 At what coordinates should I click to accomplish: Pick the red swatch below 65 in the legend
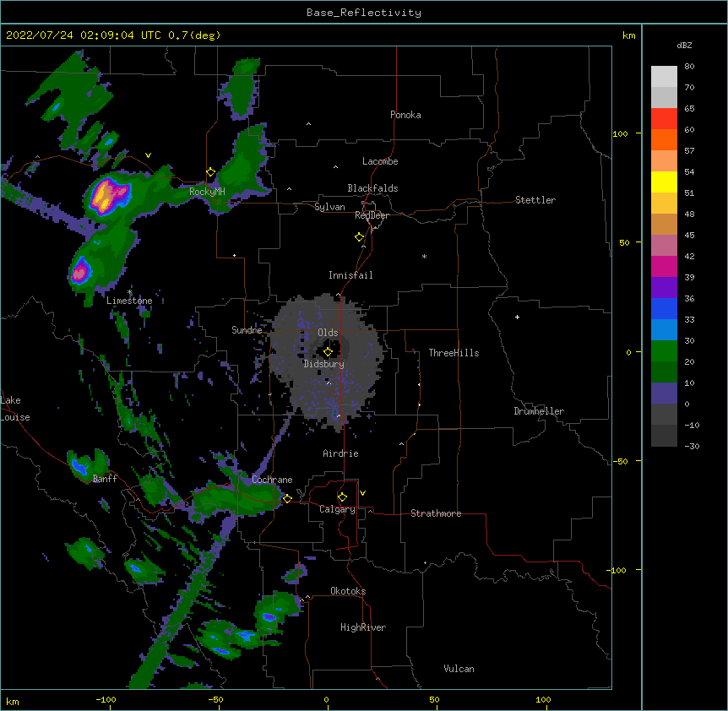tap(664, 118)
